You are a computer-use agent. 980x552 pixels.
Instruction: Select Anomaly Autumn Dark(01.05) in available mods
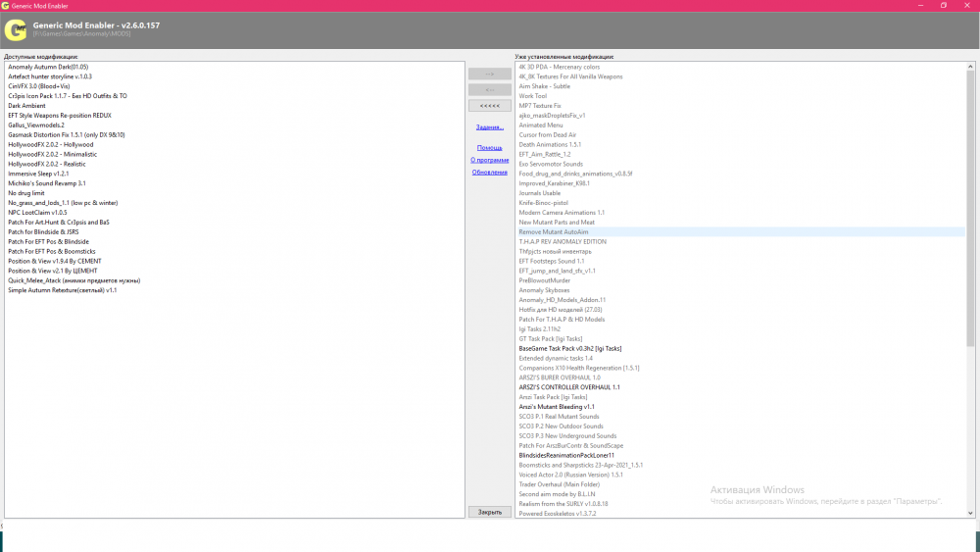(48, 67)
